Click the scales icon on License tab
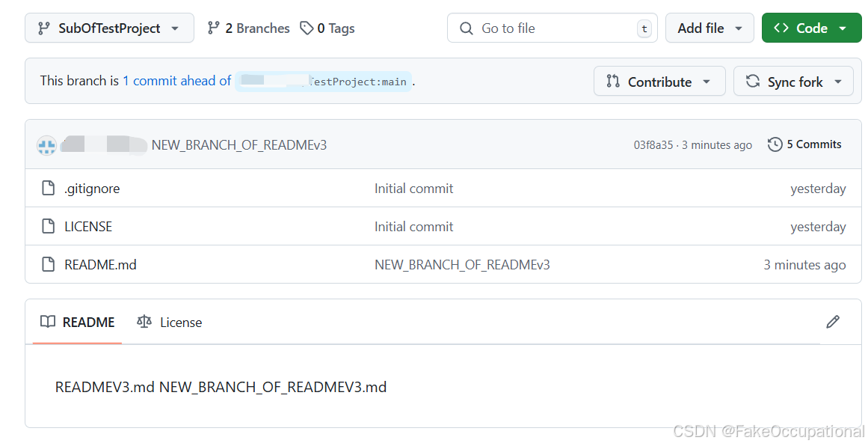868x446 pixels. click(x=144, y=321)
